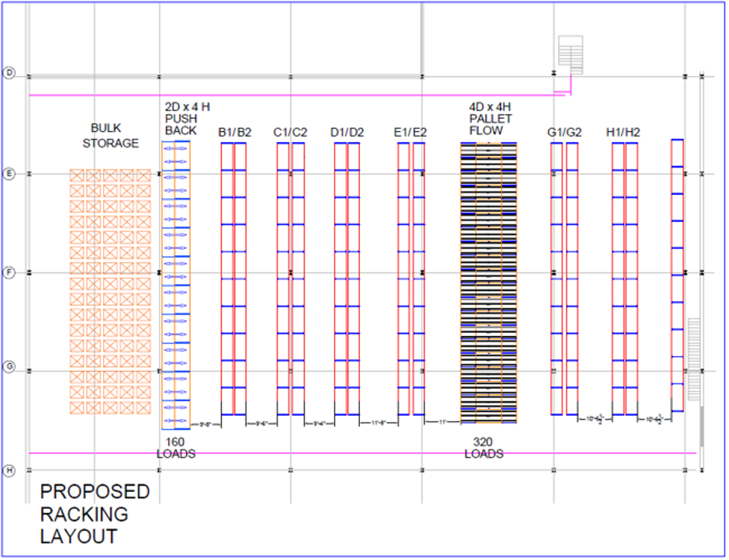Select the H1/H2 rack label
Screen dimensions: 729x560
(623, 133)
